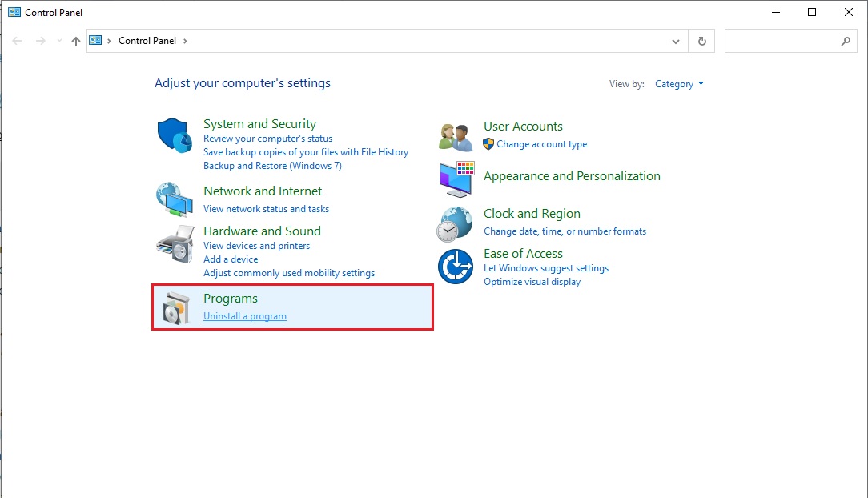The height and width of the screenshot is (498, 868).
Task: Select the Add a device link
Action: point(231,259)
